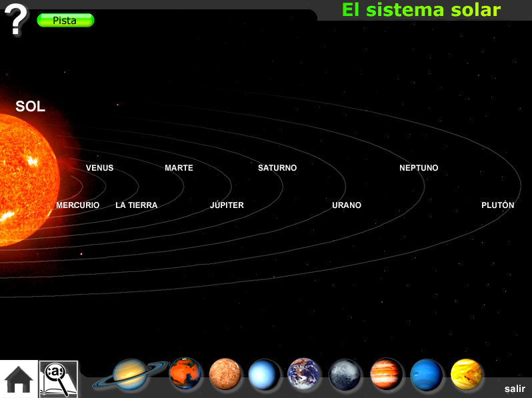The height and width of the screenshot is (398, 532).
Task: Select the deep blue Neptune planet image
Action: [x=426, y=375]
